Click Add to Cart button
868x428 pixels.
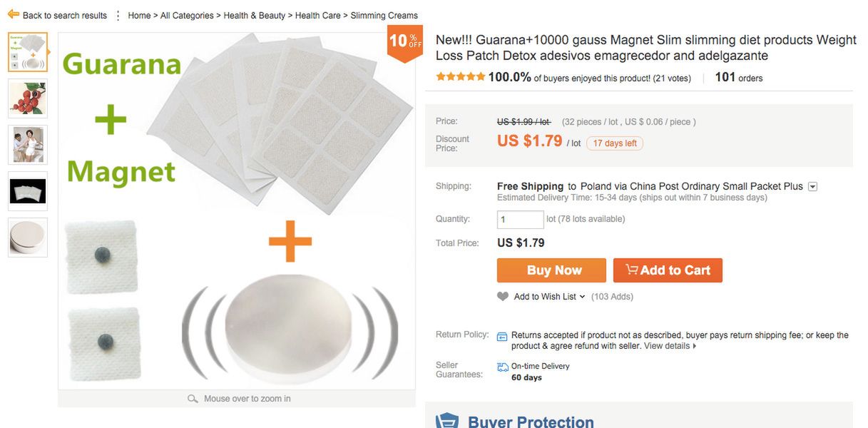668,270
